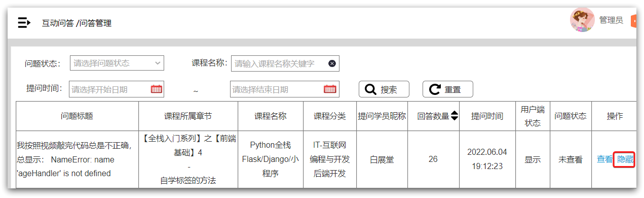This screenshot has height=198, width=644.
Task: Click the 管理员 username label
Action: coord(611,20)
